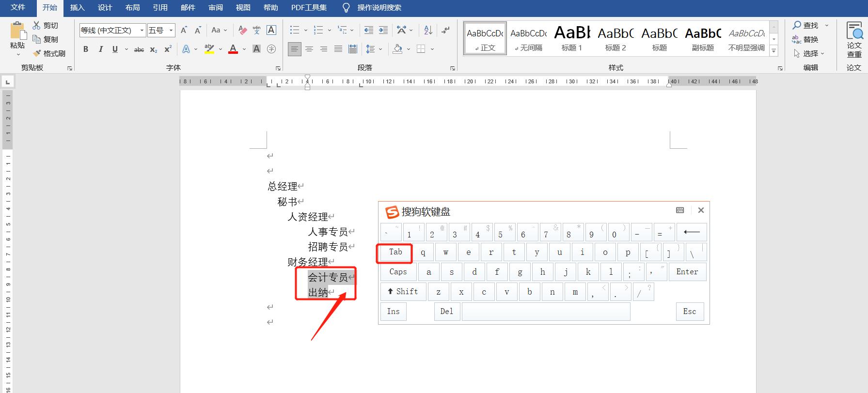The width and height of the screenshot is (868, 393).
Task: Click the Enter key on soft keyboard
Action: click(687, 272)
